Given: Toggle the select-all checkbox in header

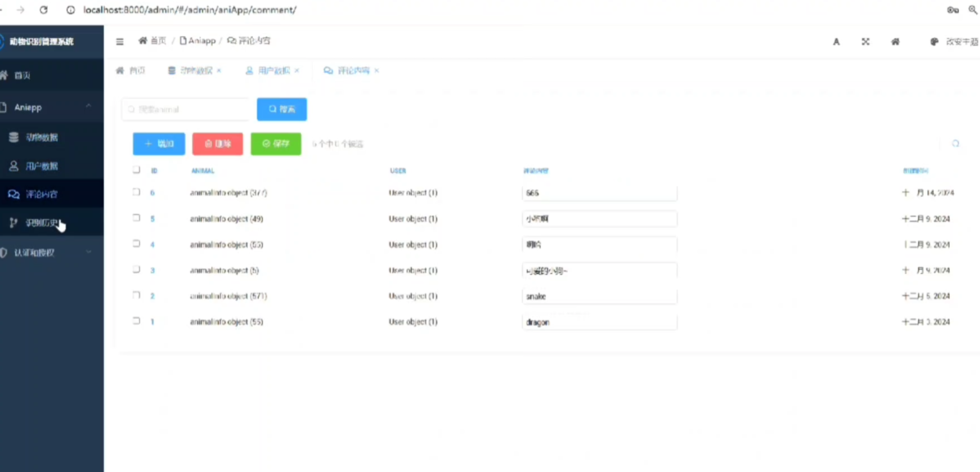Looking at the screenshot, I should tap(136, 170).
